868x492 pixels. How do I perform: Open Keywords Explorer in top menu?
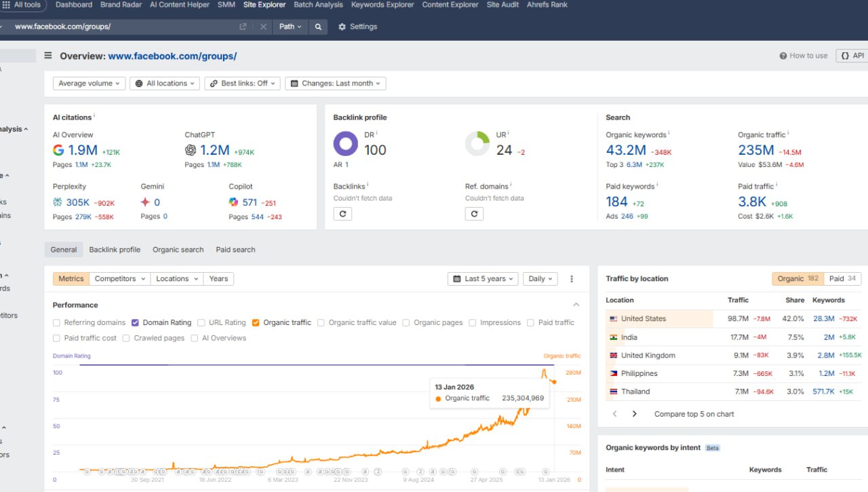point(382,5)
